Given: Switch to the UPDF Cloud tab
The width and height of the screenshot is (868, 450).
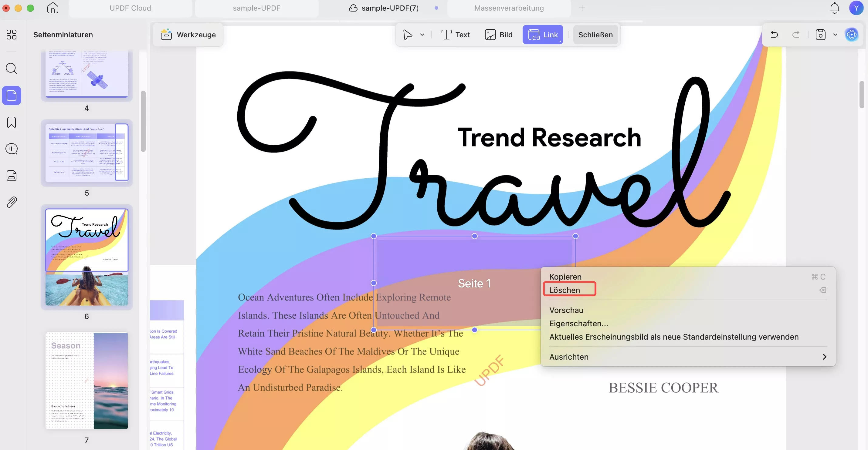Looking at the screenshot, I should point(131,8).
